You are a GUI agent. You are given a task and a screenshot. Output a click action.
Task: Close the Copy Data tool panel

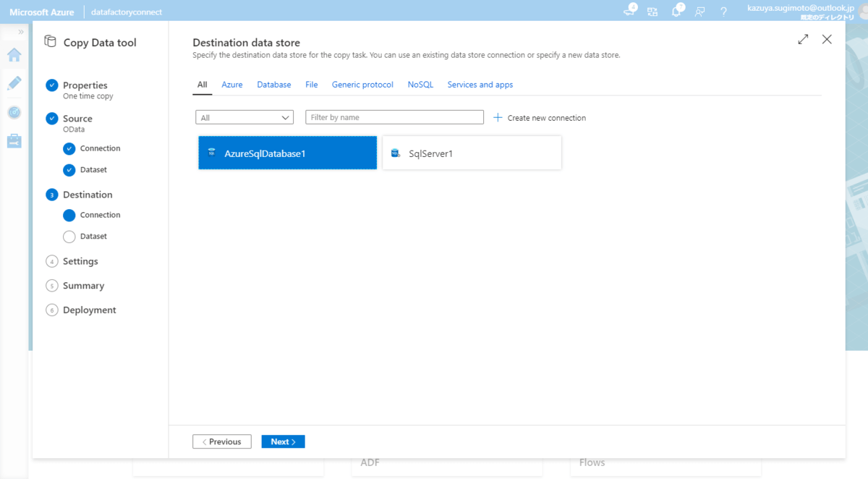[827, 39]
